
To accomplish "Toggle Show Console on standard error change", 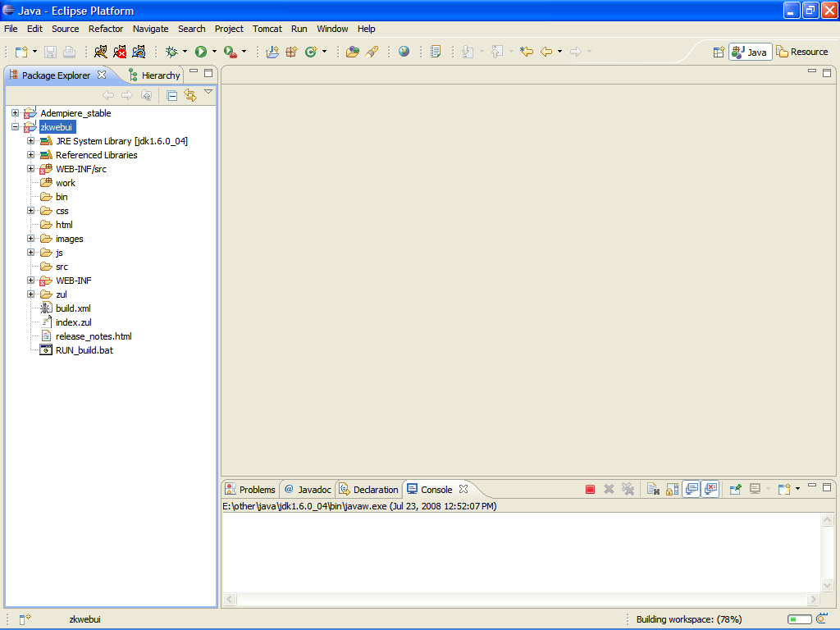I will coord(710,489).
